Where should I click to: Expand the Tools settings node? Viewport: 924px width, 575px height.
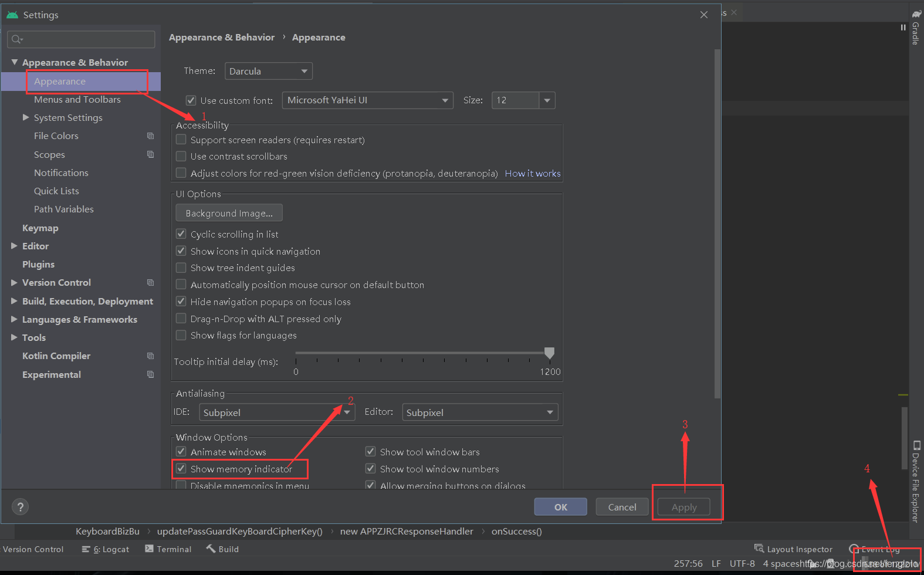[x=15, y=337]
